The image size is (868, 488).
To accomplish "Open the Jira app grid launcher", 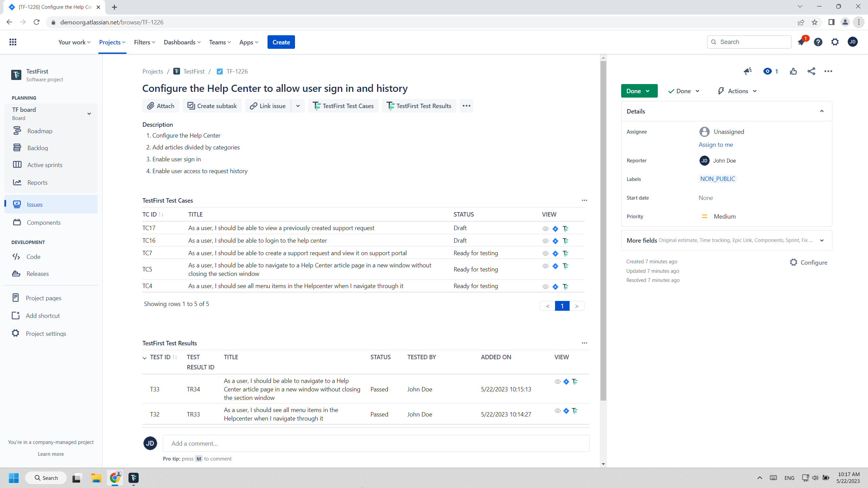I will coord(13,42).
